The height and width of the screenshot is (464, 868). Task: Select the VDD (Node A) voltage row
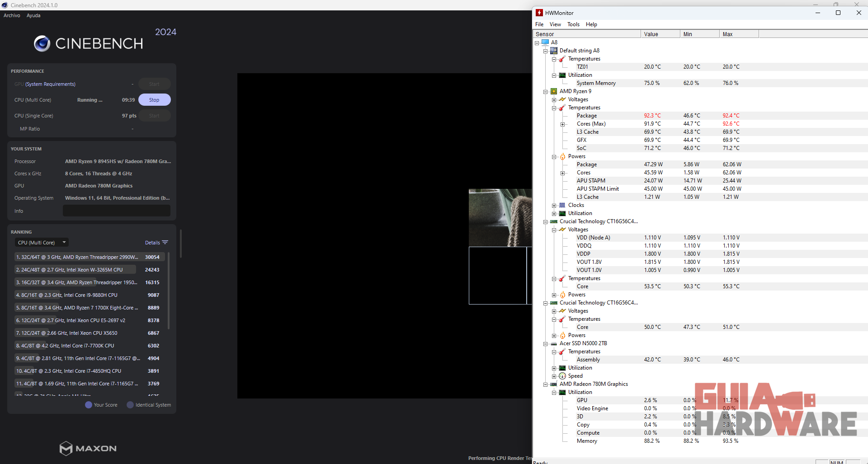pyautogui.click(x=701, y=238)
